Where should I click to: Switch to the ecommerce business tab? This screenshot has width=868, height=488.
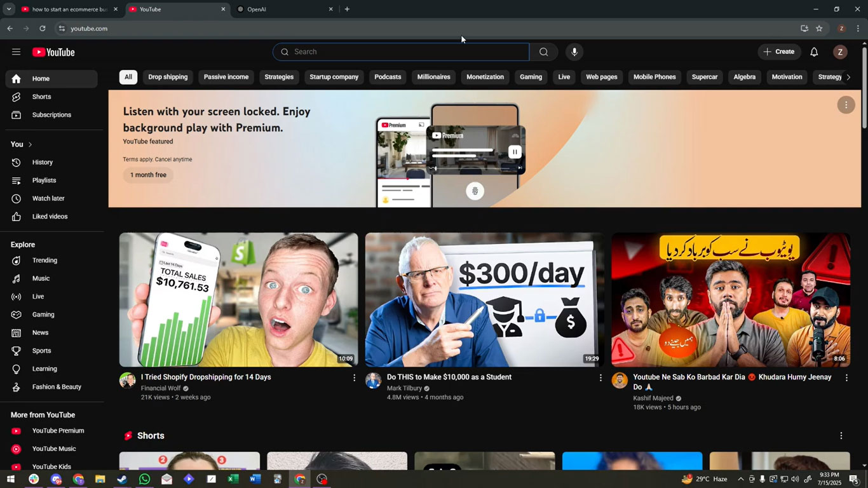pos(69,10)
